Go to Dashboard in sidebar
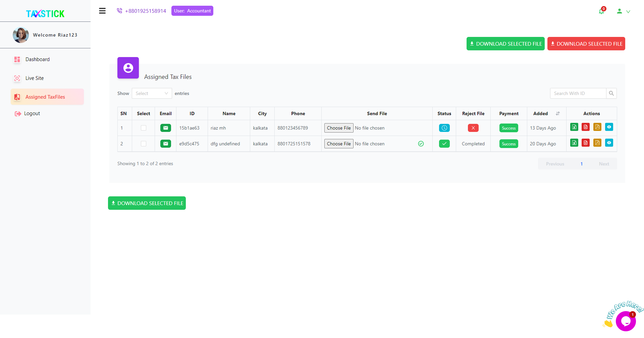The width and height of the screenshot is (644, 338). click(x=38, y=59)
